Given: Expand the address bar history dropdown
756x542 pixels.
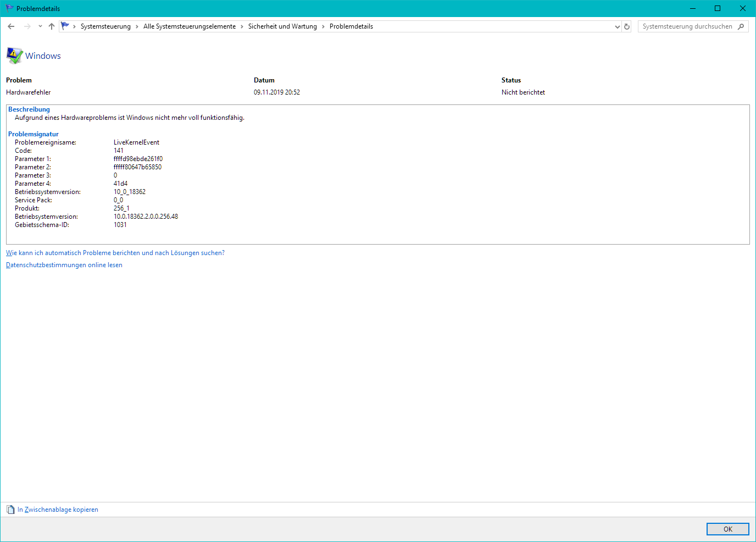Looking at the screenshot, I should pos(617,26).
